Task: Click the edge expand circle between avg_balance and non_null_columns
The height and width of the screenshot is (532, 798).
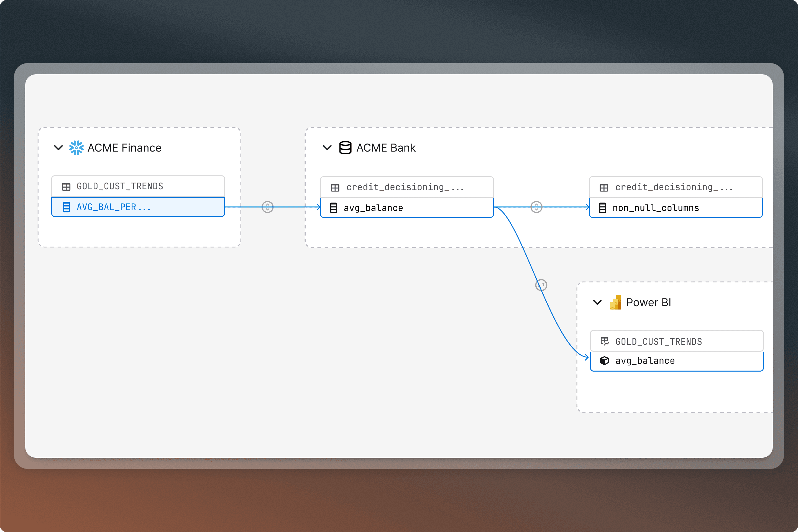Action: coord(536,207)
